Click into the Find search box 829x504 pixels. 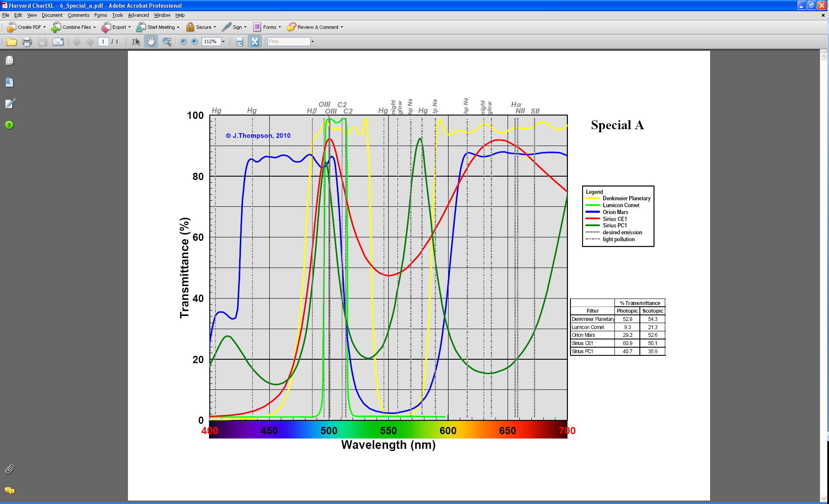289,42
